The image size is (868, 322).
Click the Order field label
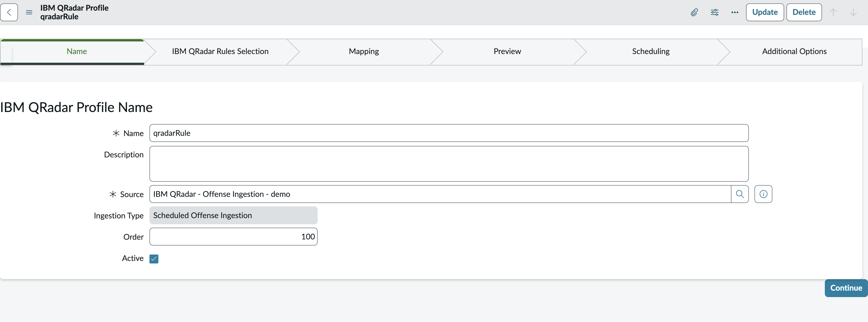[133, 237]
